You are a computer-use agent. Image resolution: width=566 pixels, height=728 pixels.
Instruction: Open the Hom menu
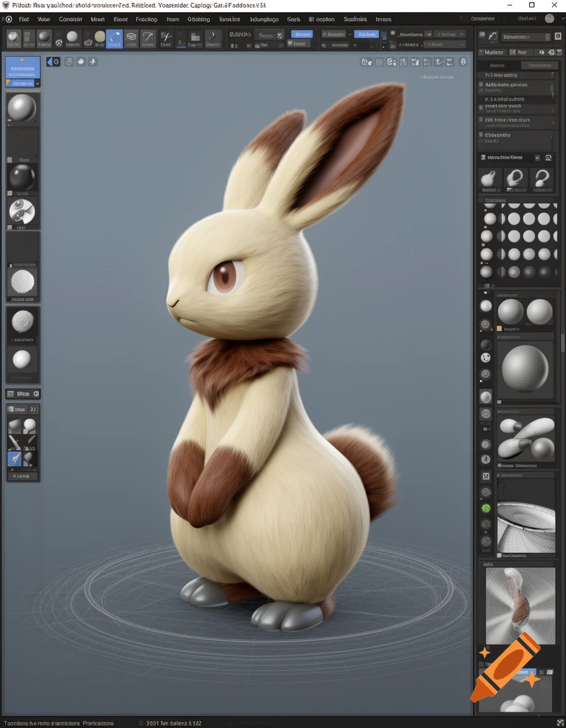coord(173,19)
